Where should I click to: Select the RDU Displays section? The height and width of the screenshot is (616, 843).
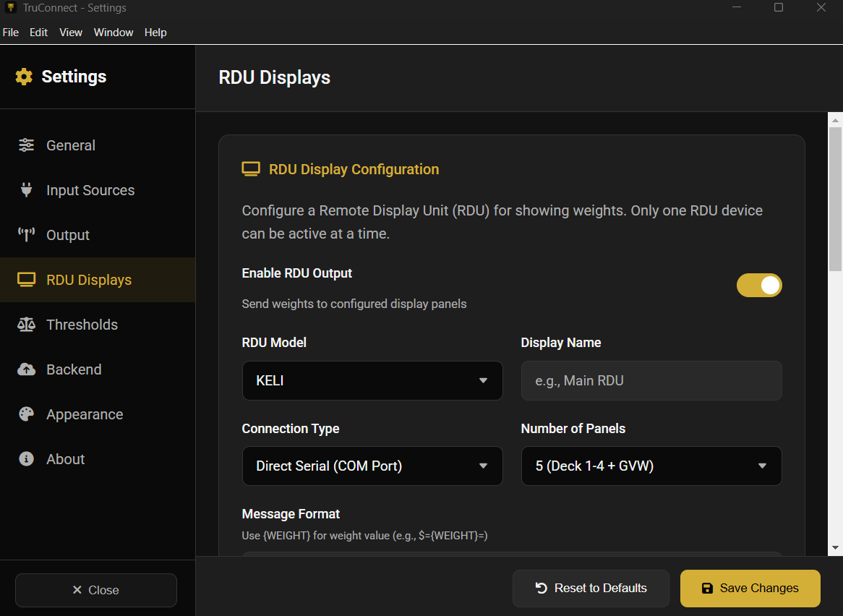pos(98,280)
